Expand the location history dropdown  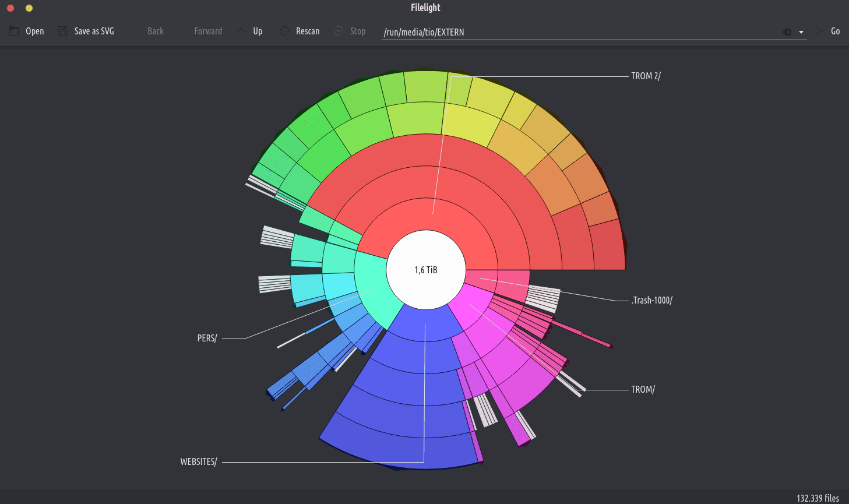[801, 32]
